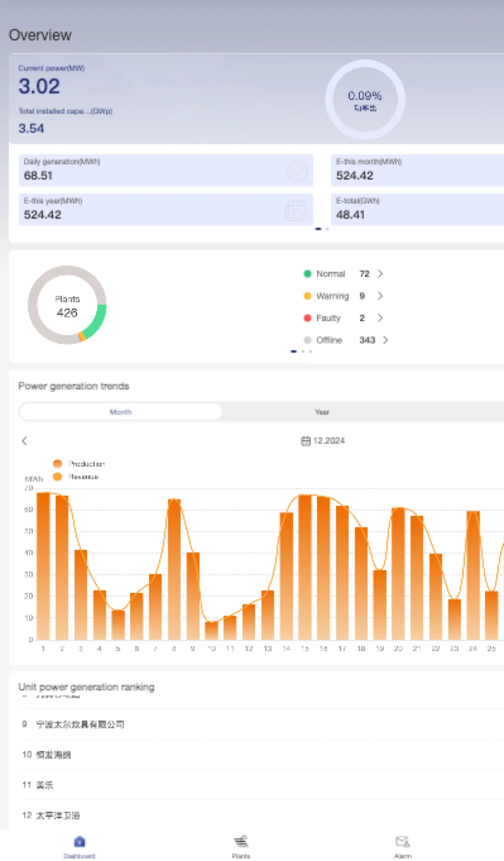Click the Total installed capacity value 3.54
The width and height of the screenshot is (504, 861).
tap(31, 128)
